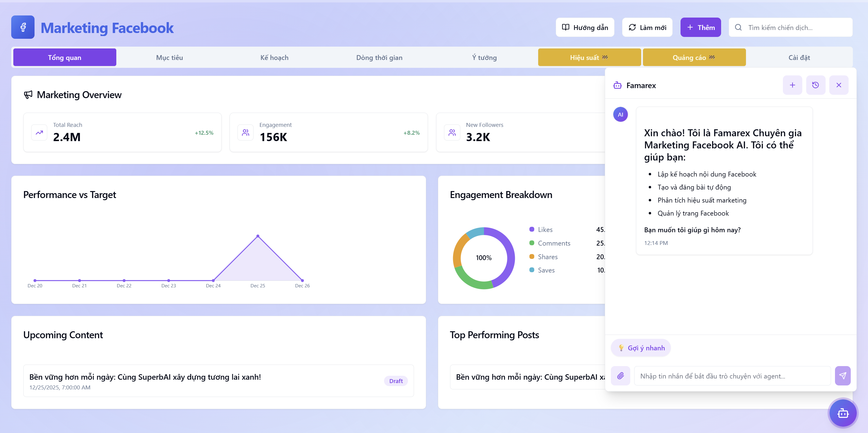Focus the chat message input field
Screen dimensions: 868x433
[x=733, y=376]
